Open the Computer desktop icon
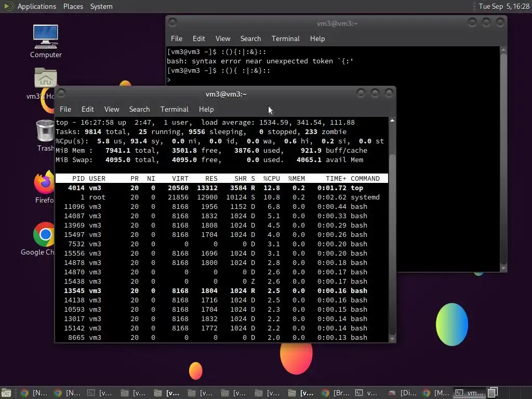532x399 pixels. [x=46, y=41]
